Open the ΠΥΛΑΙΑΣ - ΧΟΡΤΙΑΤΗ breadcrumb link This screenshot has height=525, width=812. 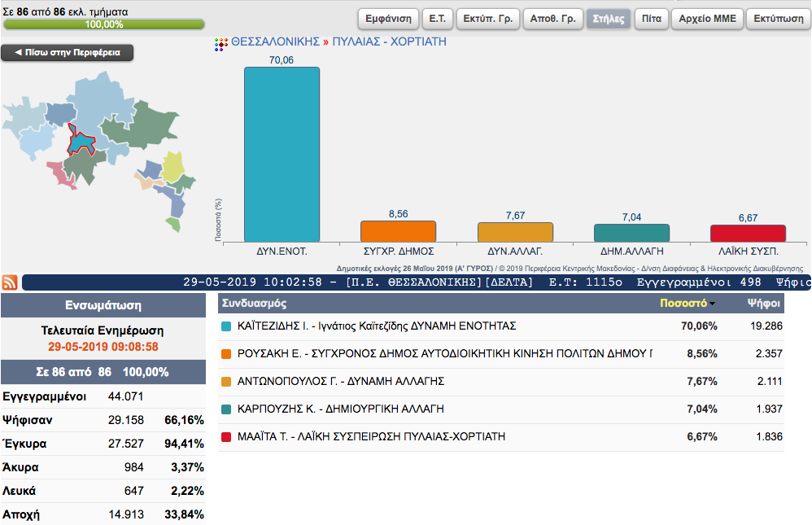390,42
